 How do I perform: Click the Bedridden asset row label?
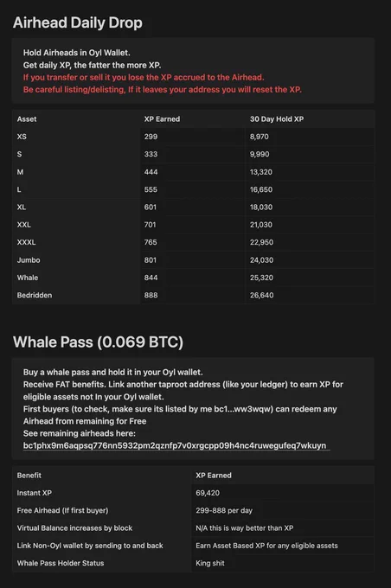point(35,295)
